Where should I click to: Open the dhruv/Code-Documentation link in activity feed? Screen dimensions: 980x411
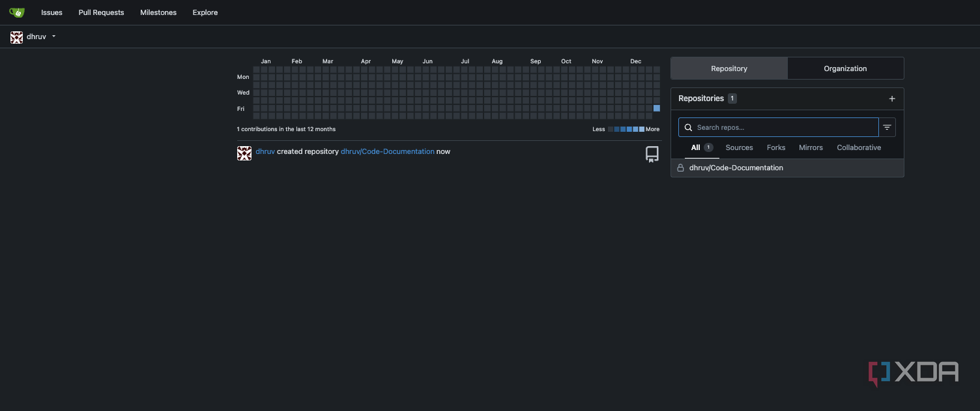[x=387, y=151]
